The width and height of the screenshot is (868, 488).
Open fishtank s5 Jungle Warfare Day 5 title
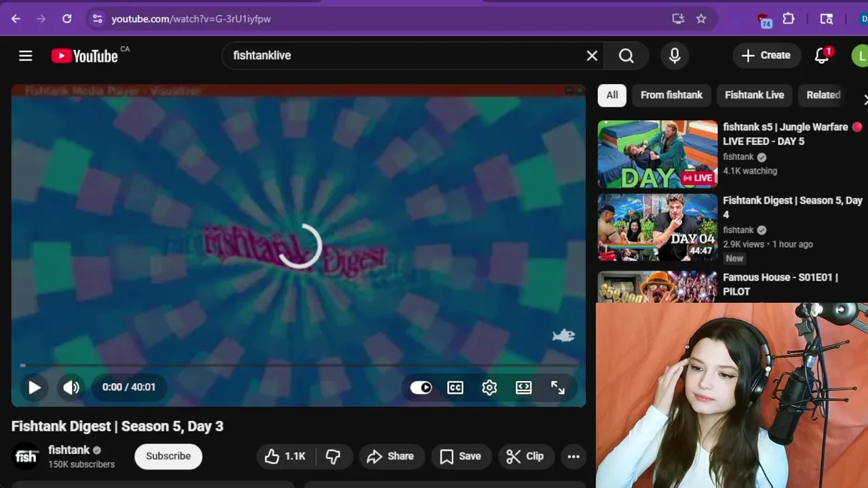tap(787, 134)
